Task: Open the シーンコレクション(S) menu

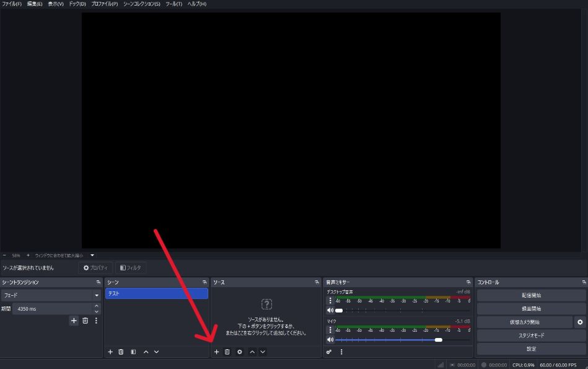Action: point(141,4)
